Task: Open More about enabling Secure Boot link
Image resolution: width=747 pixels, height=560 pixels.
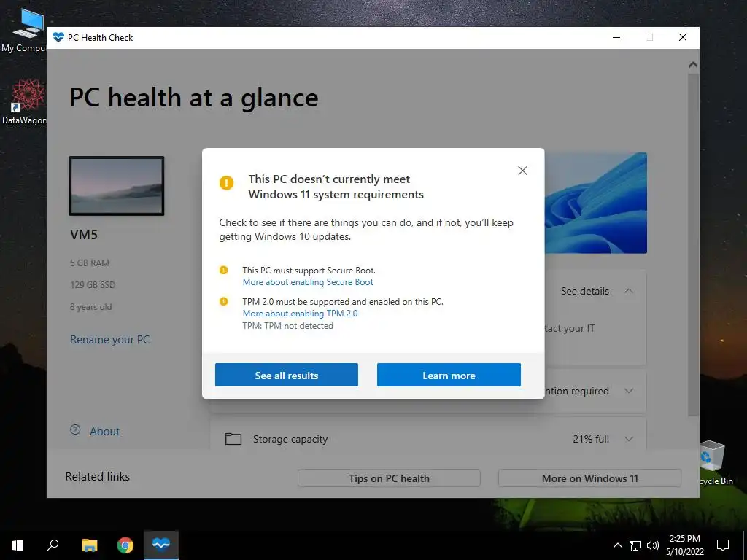Action: point(308,282)
